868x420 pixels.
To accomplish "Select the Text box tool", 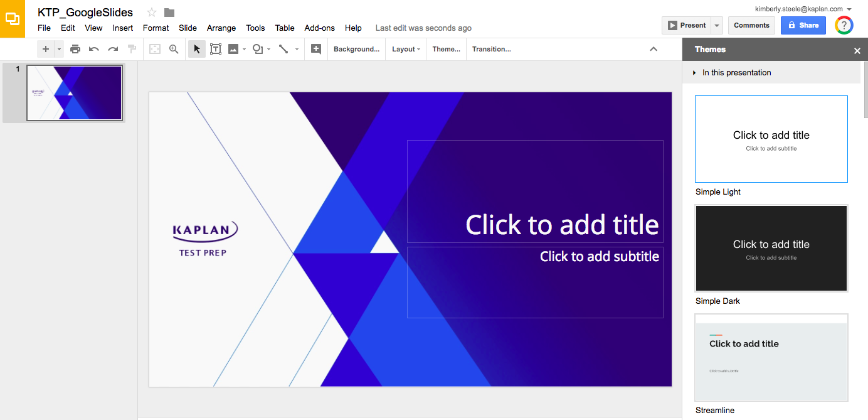I will (216, 49).
